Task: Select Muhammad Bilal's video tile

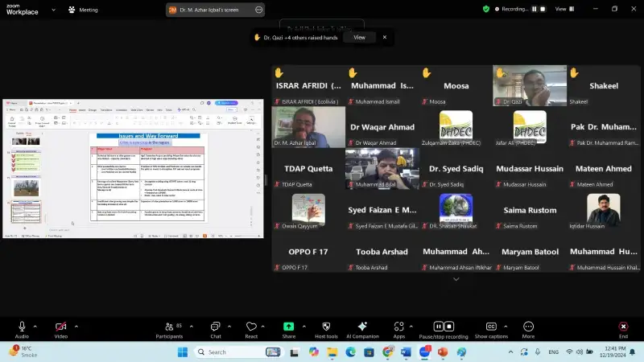Action: click(x=382, y=169)
